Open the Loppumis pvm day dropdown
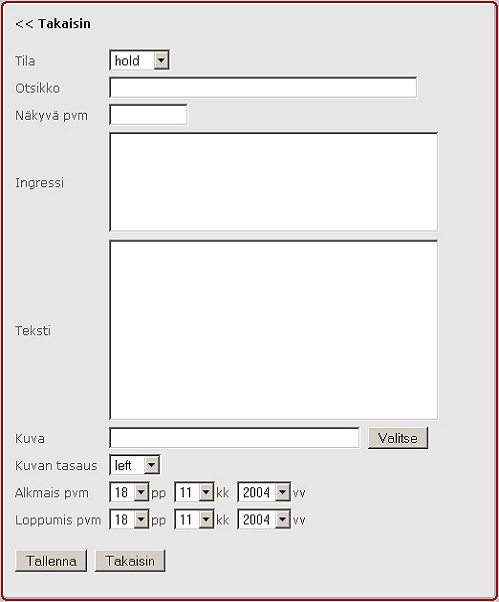The image size is (499, 602). [129, 519]
